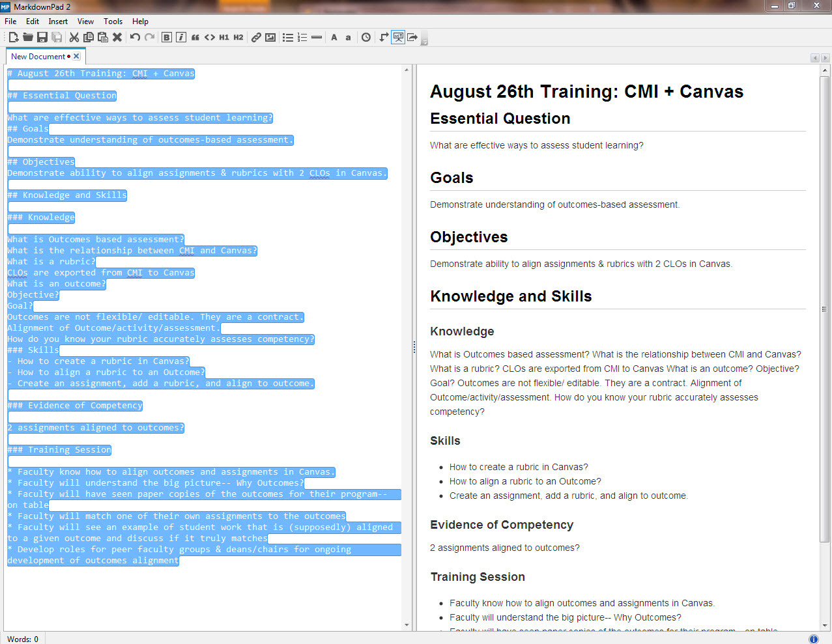Apply Heading 2 with the H2 icon
Image resolution: width=832 pixels, height=644 pixels.
pos(238,37)
